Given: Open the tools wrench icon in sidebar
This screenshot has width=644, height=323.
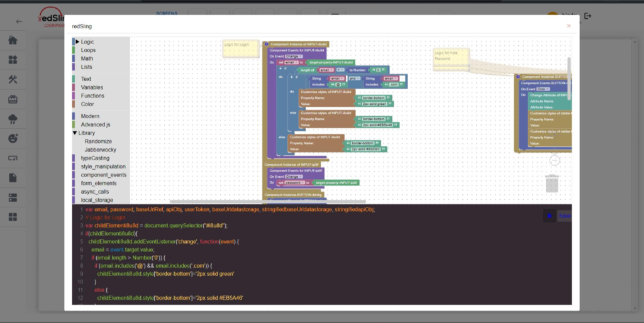Looking at the screenshot, I should (13, 80).
